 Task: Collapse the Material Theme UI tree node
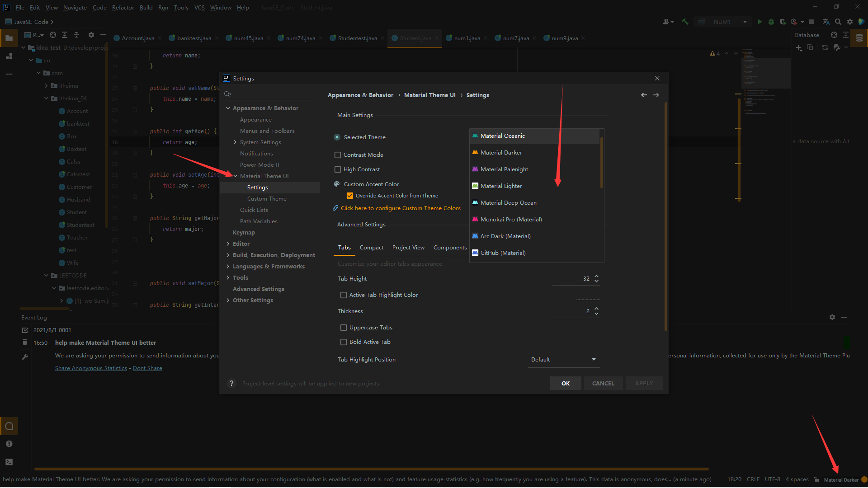236,176
